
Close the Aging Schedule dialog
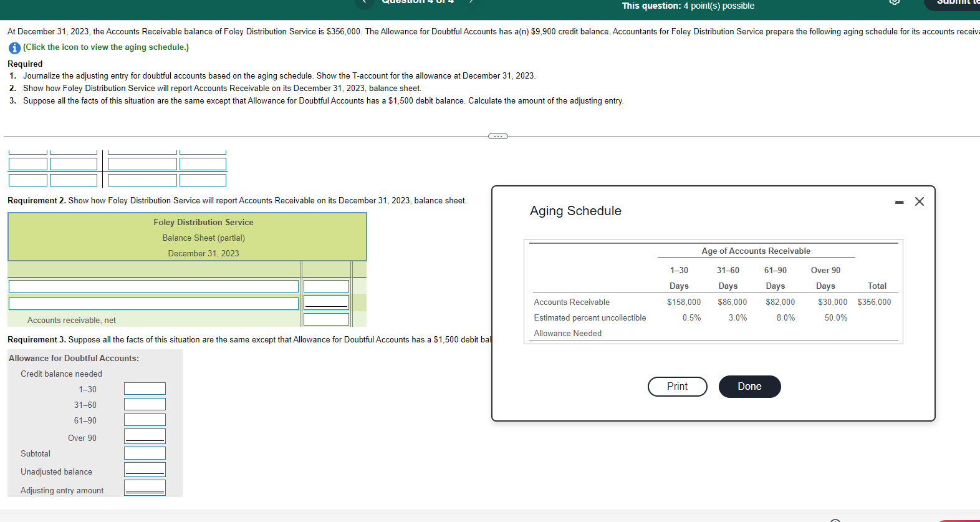point(920,201)
